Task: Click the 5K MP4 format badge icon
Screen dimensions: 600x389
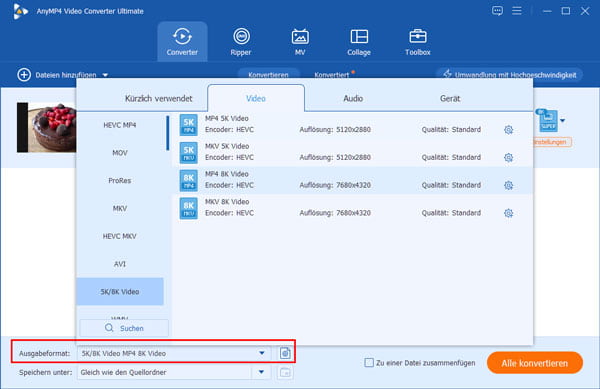Action: (189, 125)
